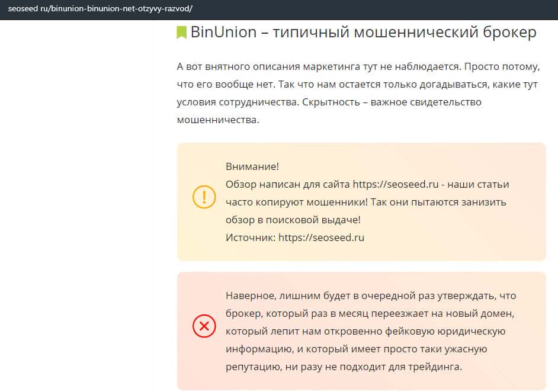The image size is (558, 392).
Task: Click the red cross circle icon
Action: tap(204, 326)
